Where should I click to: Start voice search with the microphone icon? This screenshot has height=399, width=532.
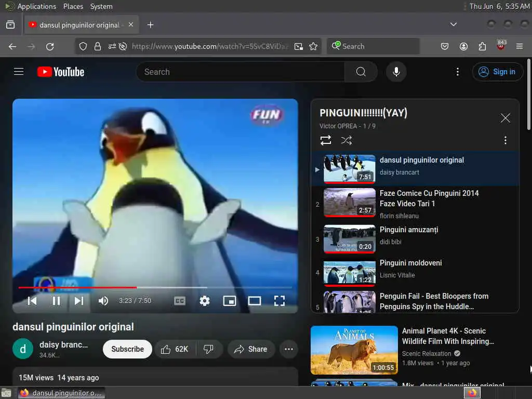[396, 72]
